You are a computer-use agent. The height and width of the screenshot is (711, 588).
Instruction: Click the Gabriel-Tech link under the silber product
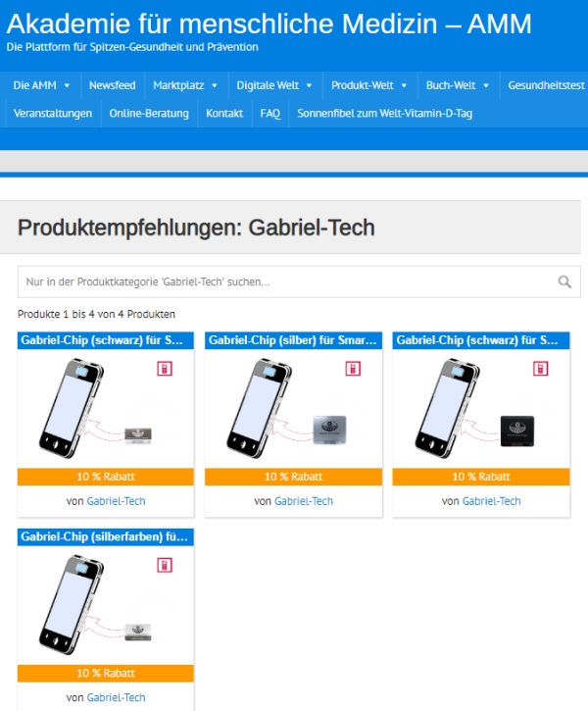pyautogui.click(x=304, y=501)
